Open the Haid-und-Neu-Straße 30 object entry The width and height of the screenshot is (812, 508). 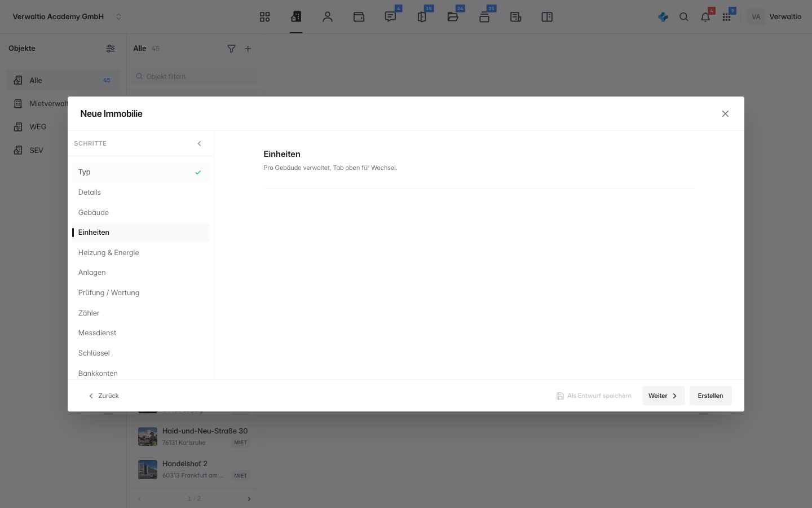pos(195,436)
